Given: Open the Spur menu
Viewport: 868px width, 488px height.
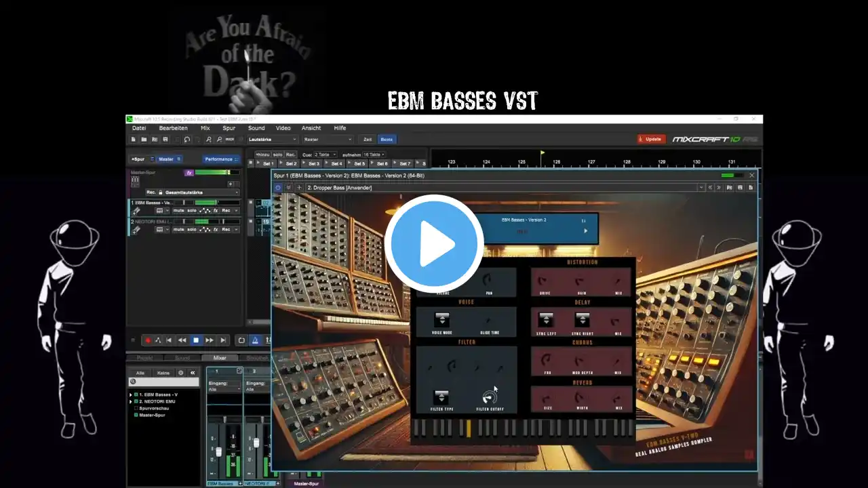Looking at the screenshot, I should pos(229,128).
